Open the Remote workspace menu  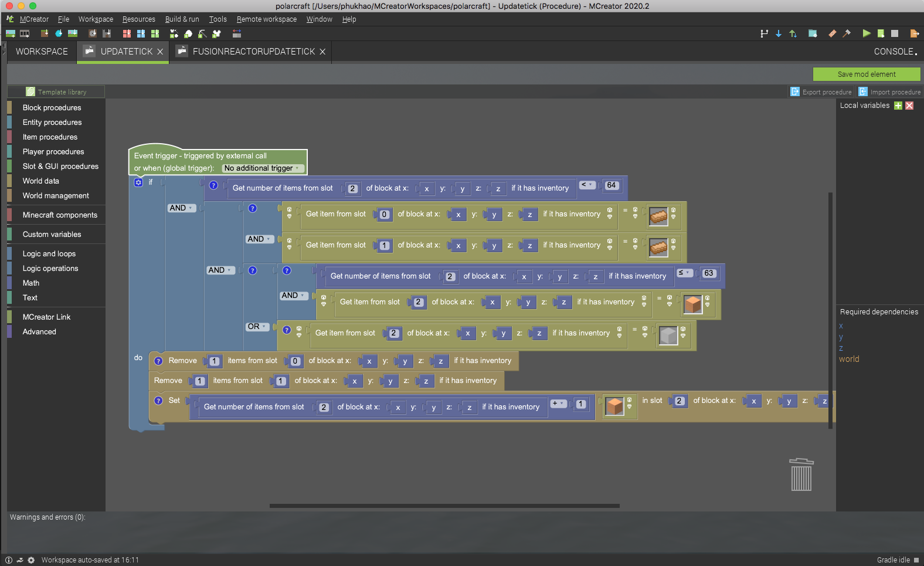267,19
